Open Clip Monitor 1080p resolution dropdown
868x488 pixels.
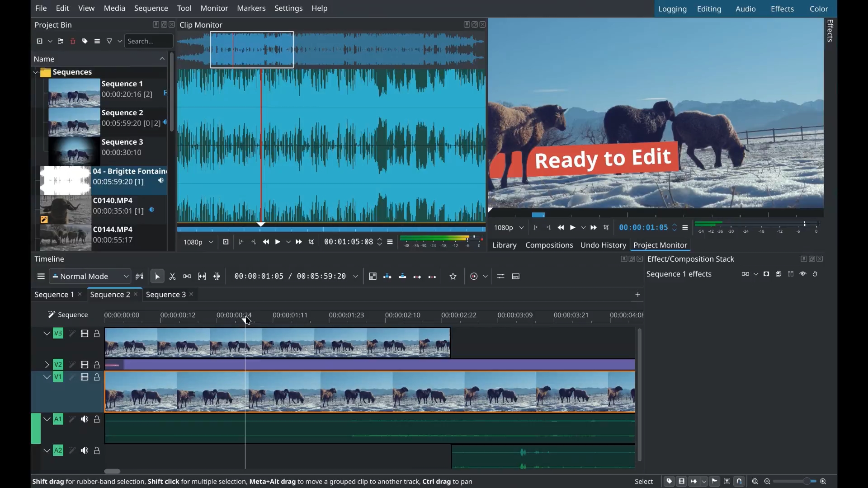pos(198,242)
